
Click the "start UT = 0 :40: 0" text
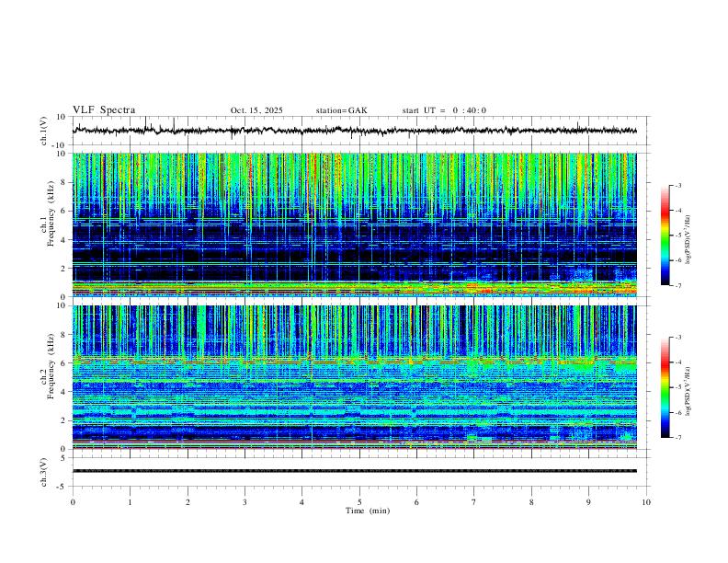(444, 110)
